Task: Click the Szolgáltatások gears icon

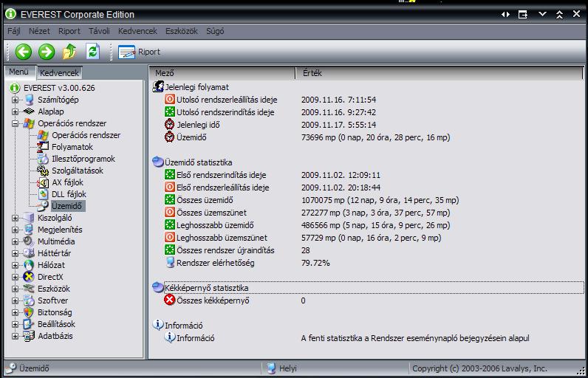Action: [x=43, y=171]
